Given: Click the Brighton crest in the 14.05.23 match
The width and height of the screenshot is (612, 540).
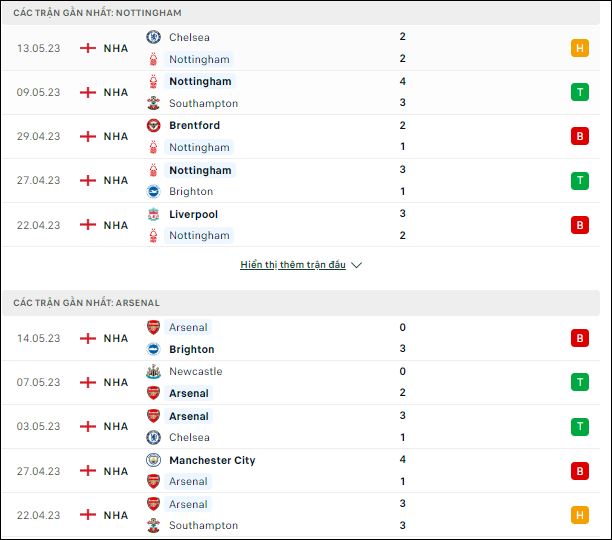Looking at the screenshot, I should (x=153, y=349).
